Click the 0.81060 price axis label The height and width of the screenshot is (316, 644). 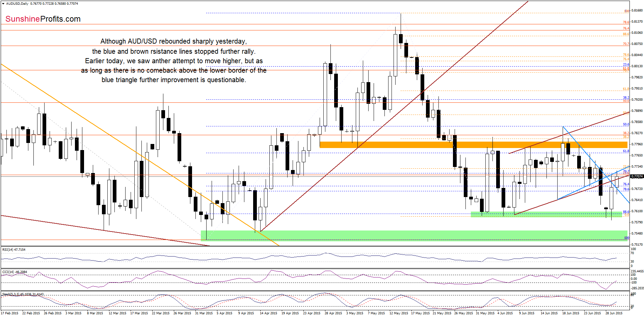coord(637,33)
